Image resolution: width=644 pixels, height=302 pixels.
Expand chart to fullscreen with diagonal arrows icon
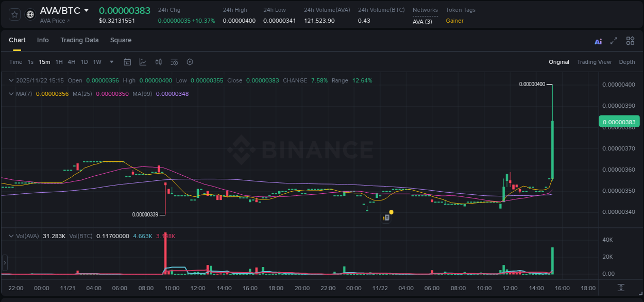pos(614,41)
